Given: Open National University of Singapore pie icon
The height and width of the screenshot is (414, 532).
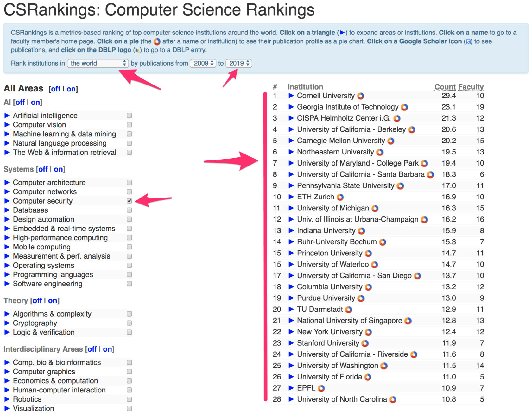Looking at the screenshot, I should pos(408,321).
